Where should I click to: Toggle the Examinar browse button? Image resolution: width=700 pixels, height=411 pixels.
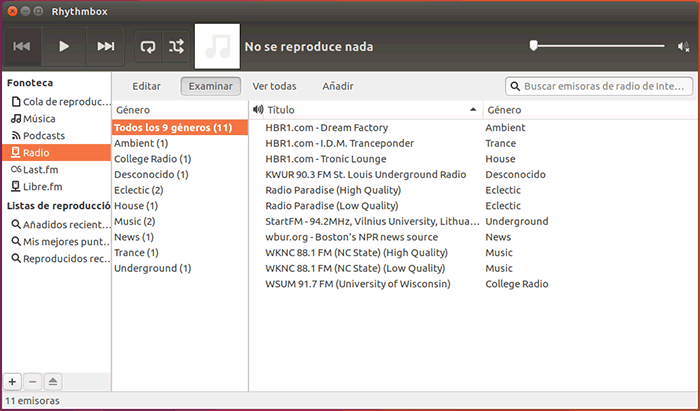pos(211,86)
